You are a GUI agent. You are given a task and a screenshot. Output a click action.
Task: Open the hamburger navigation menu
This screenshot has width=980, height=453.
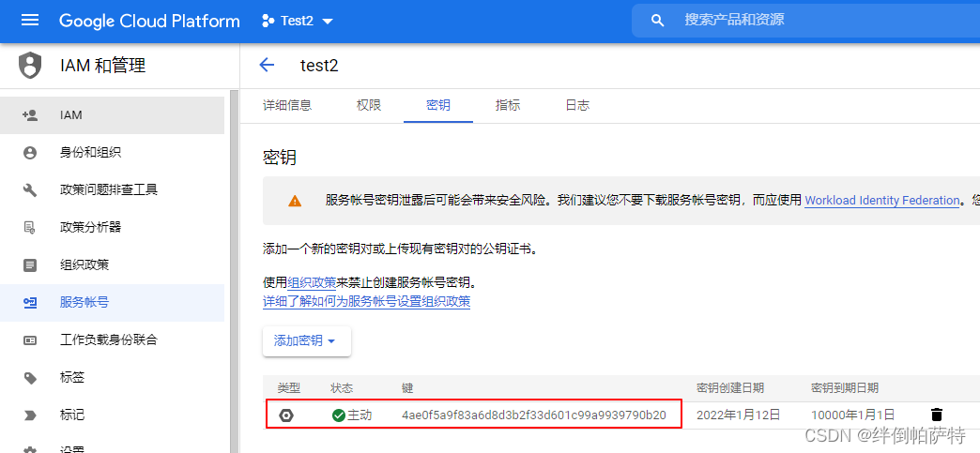click(x=30, y=21)
